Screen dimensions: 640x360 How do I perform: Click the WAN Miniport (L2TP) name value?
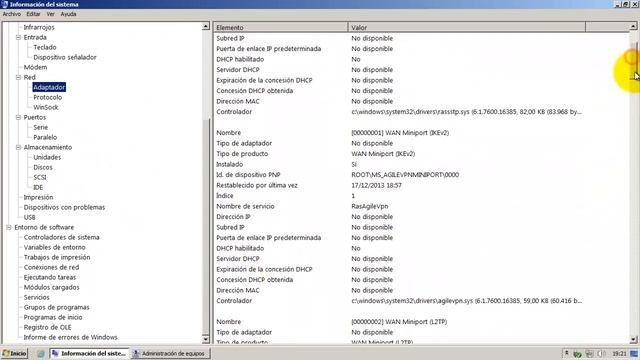coord(399,322)
